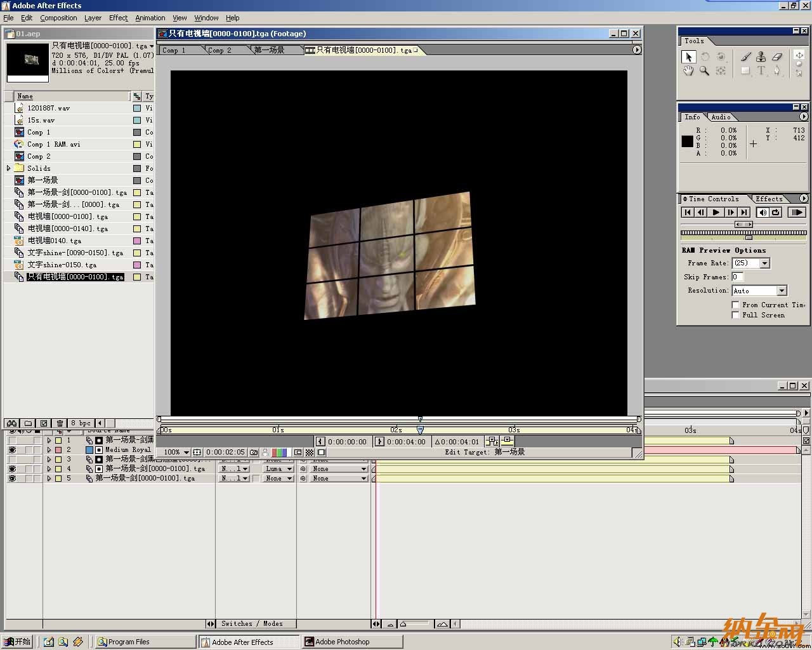Viewport: 812px width, 650px height.
Task: Click the binoculars find icon in Project panel
Action: coord(12,423)
